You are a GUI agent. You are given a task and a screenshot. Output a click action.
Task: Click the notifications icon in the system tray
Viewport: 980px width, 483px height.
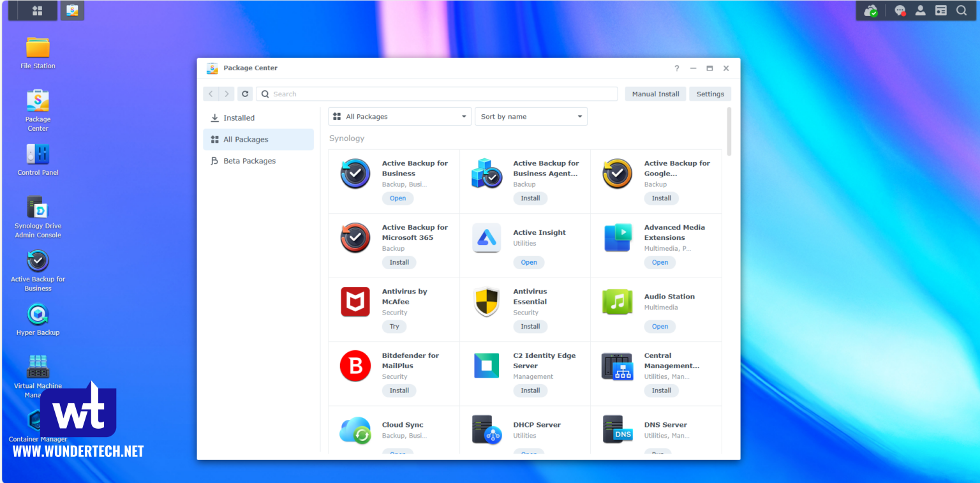pos(900,10)
